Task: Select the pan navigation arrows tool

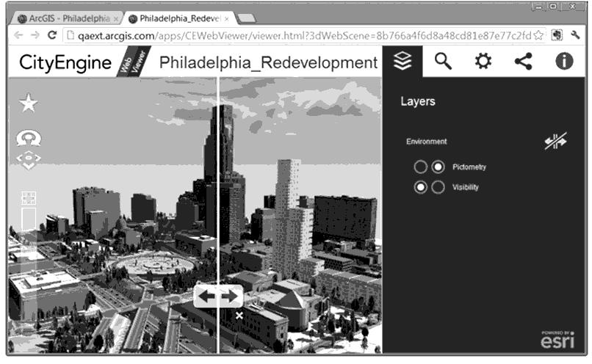Action: pos(29,160)
